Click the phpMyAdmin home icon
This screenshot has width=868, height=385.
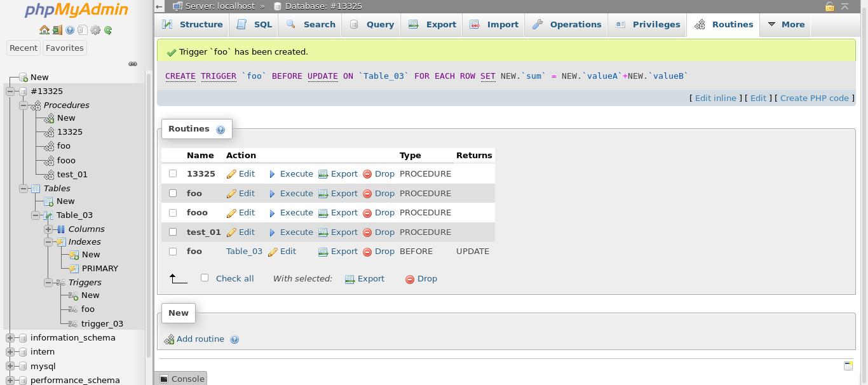[x=44, y=30]
